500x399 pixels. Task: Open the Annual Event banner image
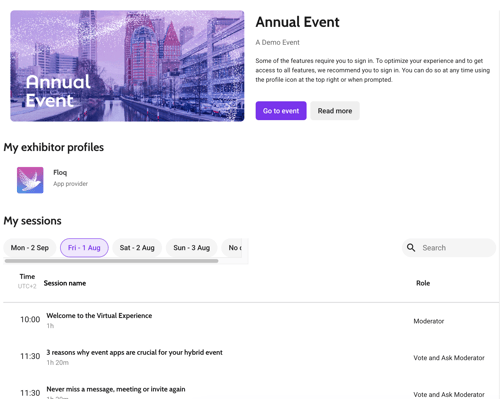127,66
